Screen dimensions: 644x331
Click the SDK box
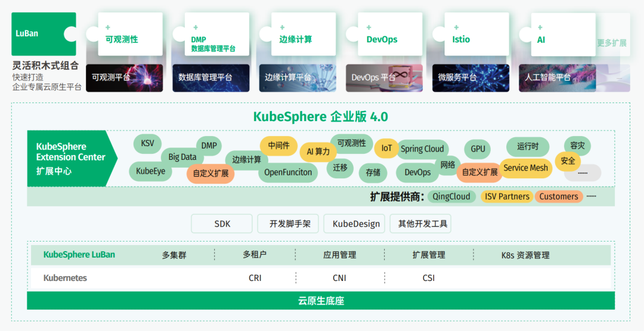pyautogui.click(x=222, y=224)
